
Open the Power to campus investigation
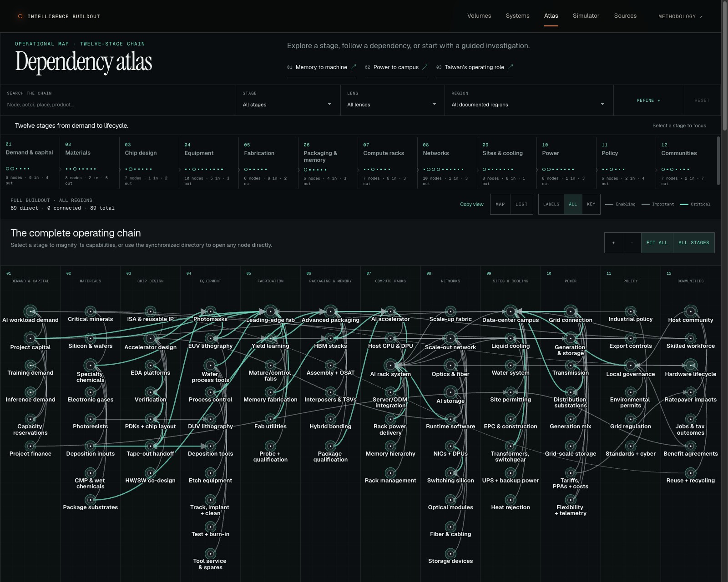click(x=396, y=67)
